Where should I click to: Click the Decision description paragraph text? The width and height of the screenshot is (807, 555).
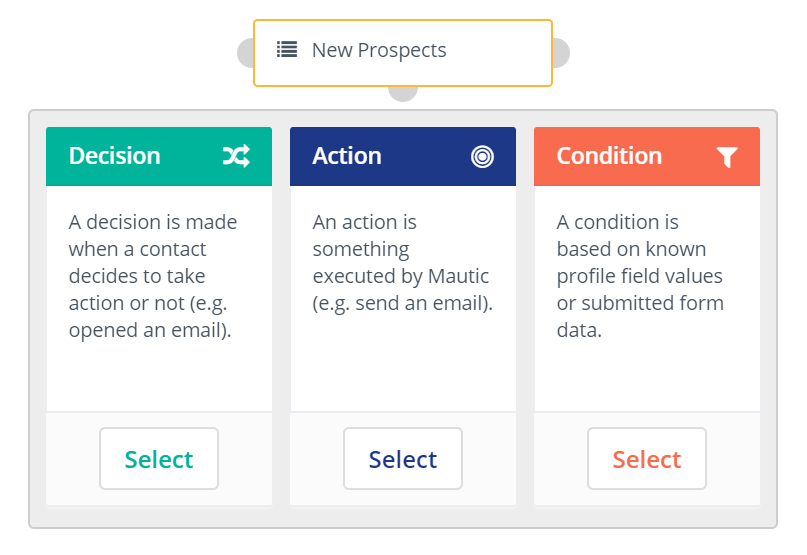150,275
